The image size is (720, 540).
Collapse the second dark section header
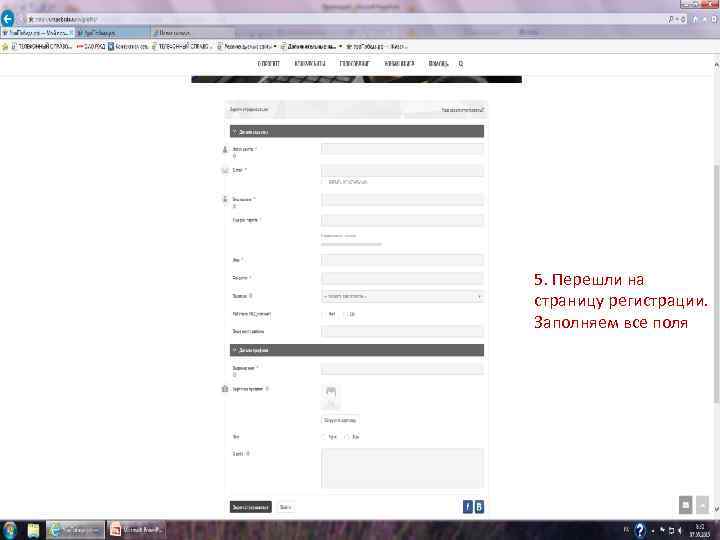357,350
